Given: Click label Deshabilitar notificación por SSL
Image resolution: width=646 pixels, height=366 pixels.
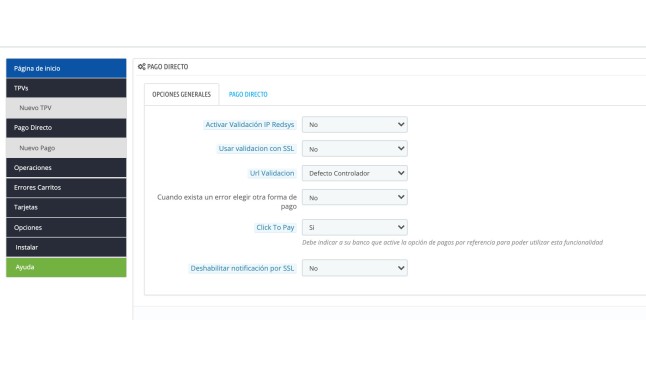Looking at the screenshot, I should (x=242, y=268).
